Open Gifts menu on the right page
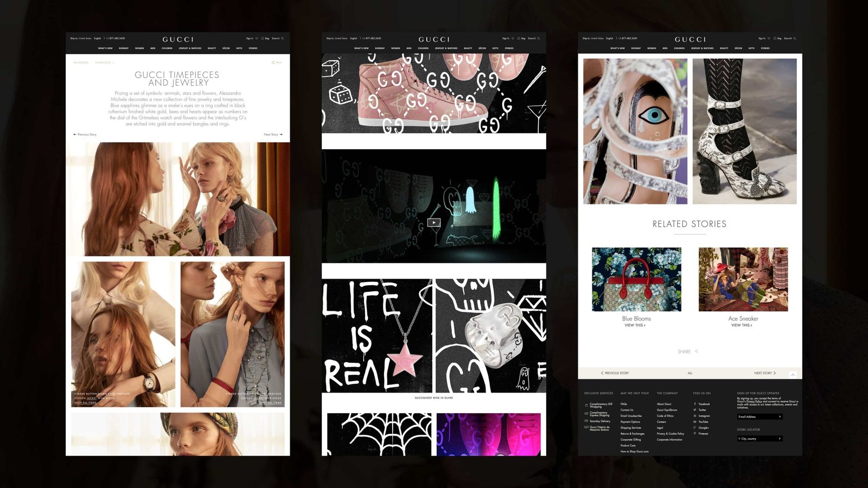The width and height of the screenshot is (868, 488). click(x=751, y=48)
